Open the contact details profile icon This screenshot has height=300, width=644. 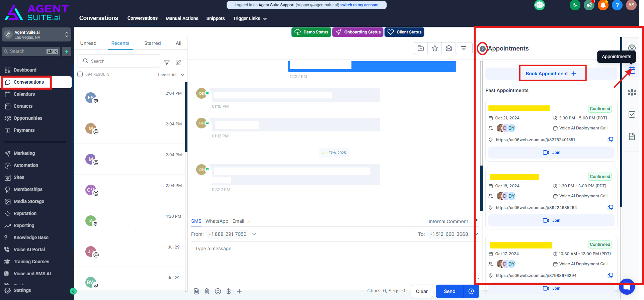click(632, 48)
